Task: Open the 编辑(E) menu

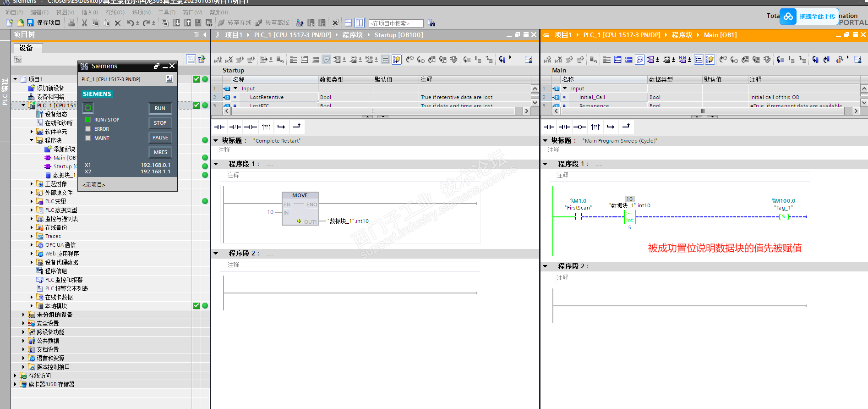Action: click(x=39, y=12)
